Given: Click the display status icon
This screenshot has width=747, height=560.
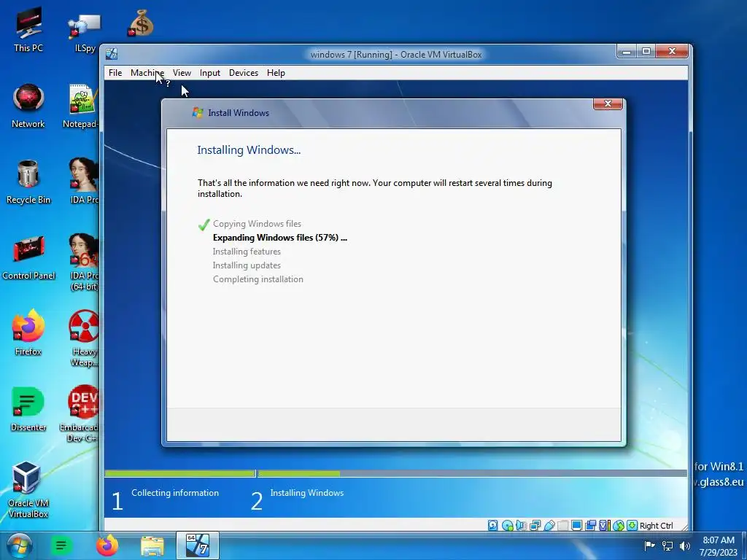Looking at the screenshot, I should coord(576,525).
